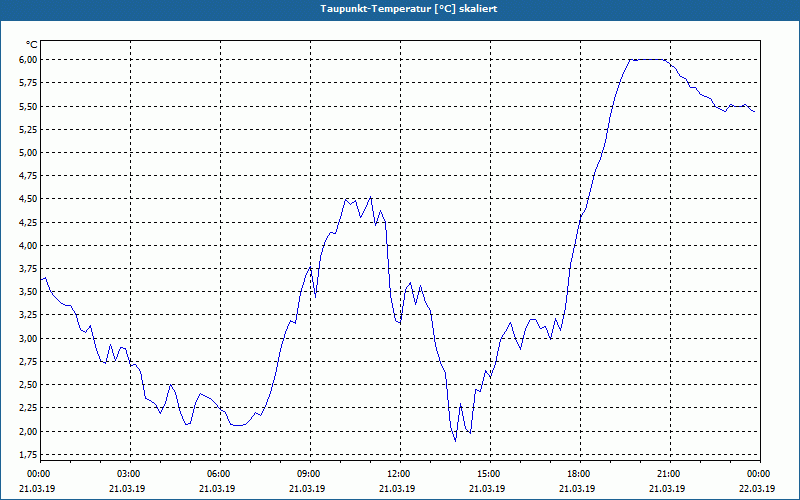This screenshot has height=500, width=800.
Task: Select the 22.03.19 date label
Action: coord(757,488)
